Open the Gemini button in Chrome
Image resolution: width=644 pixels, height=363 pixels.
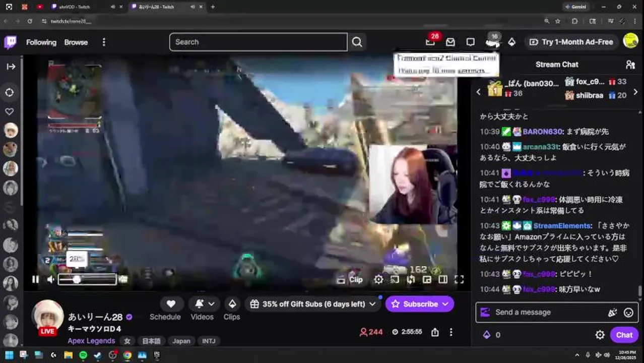(x=575, y=7)
